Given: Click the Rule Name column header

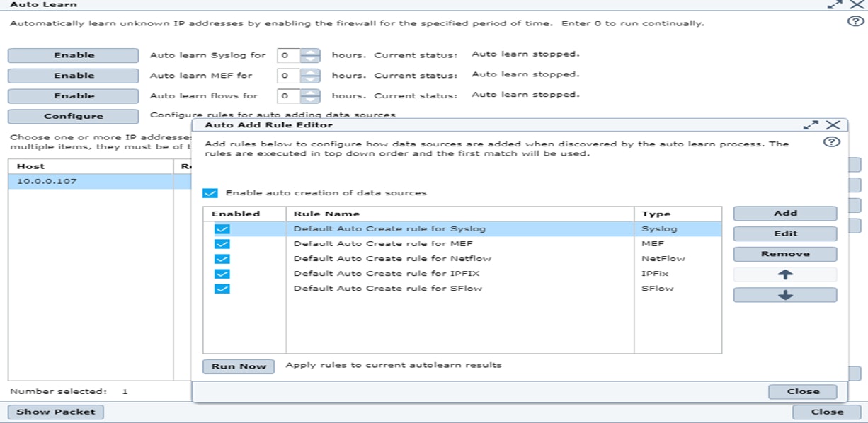Looking at the screenshot, I should pos(459,214).
